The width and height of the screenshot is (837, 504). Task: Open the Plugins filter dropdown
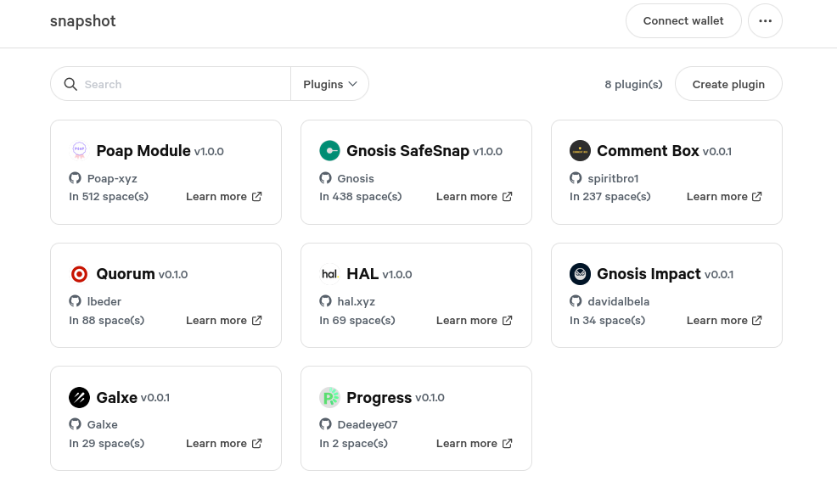[329, 84]
